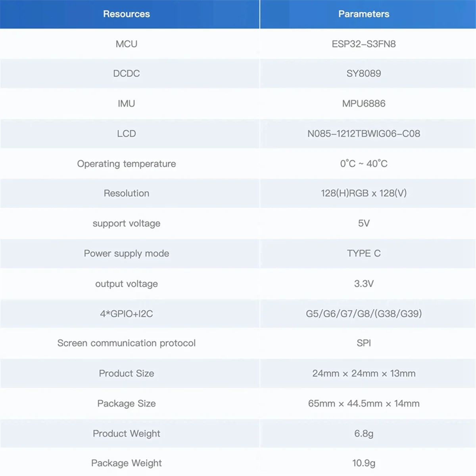The image size is (476, 476).
Task: Select the LCD row label
Action: [127, 134]
